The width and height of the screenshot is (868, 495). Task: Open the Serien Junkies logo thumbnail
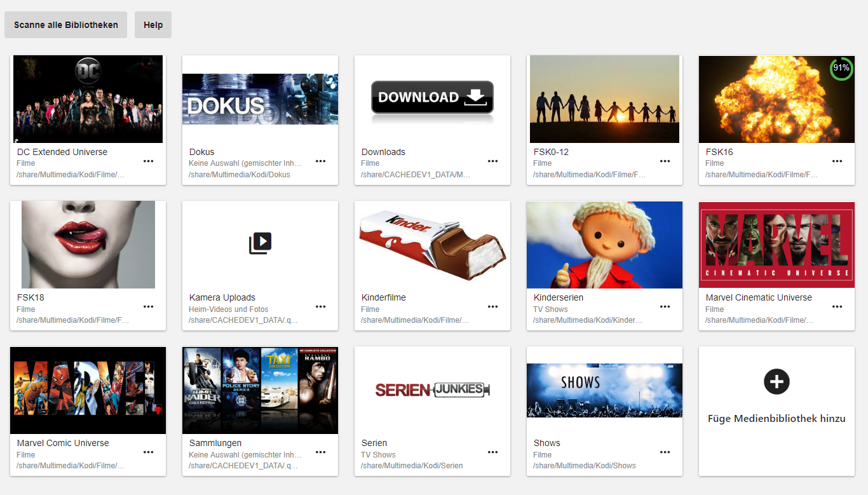(x=432, y=390)
